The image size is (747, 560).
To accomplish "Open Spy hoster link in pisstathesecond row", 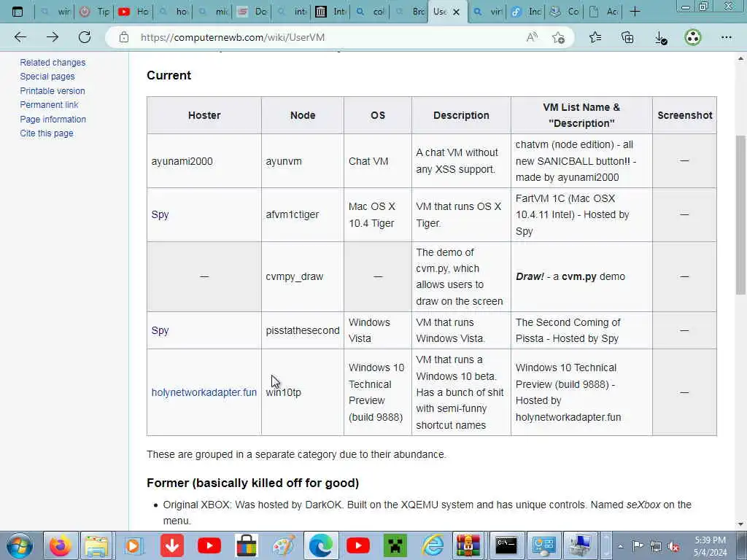I will click(160, 330).
